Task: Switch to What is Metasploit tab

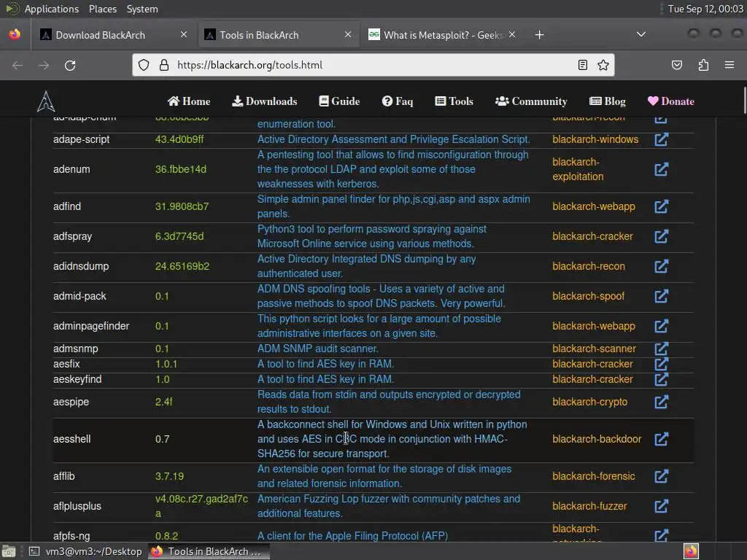Action: (443, 35)
